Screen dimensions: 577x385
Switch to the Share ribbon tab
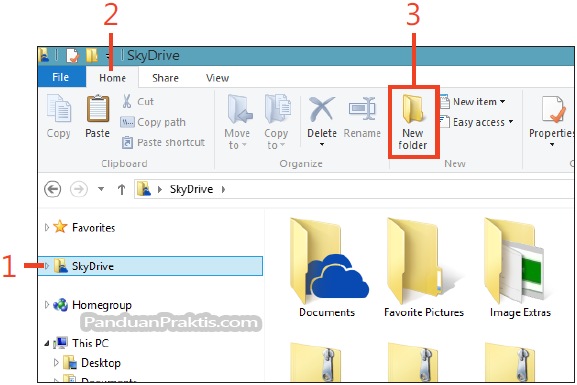pos(165,78)
